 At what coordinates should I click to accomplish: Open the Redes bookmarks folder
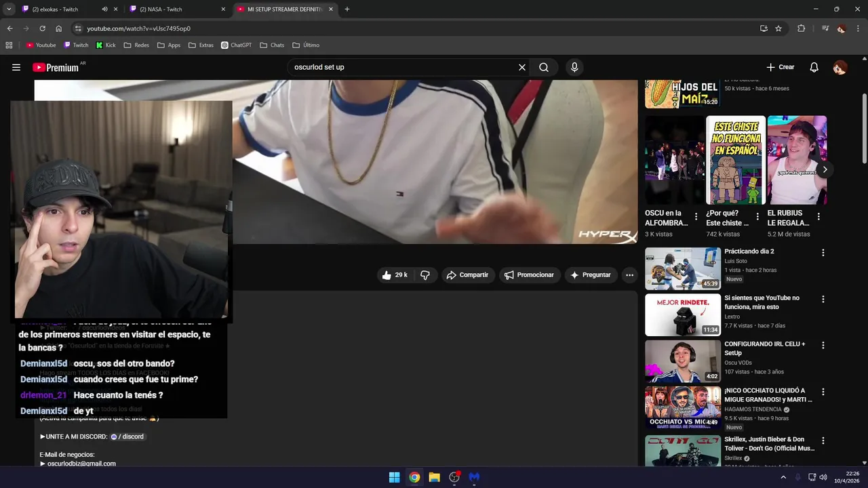click(x=136, y=45)
